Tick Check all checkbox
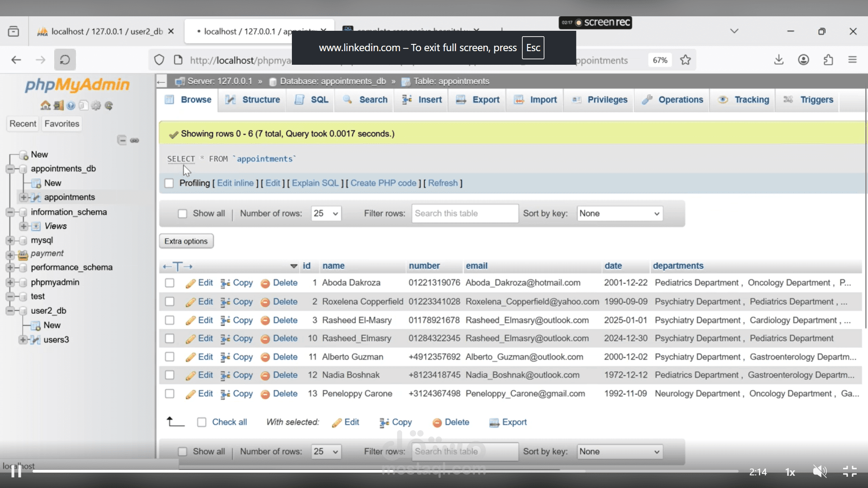This screenshot has width=868, height=488. [x=202, y=422]
